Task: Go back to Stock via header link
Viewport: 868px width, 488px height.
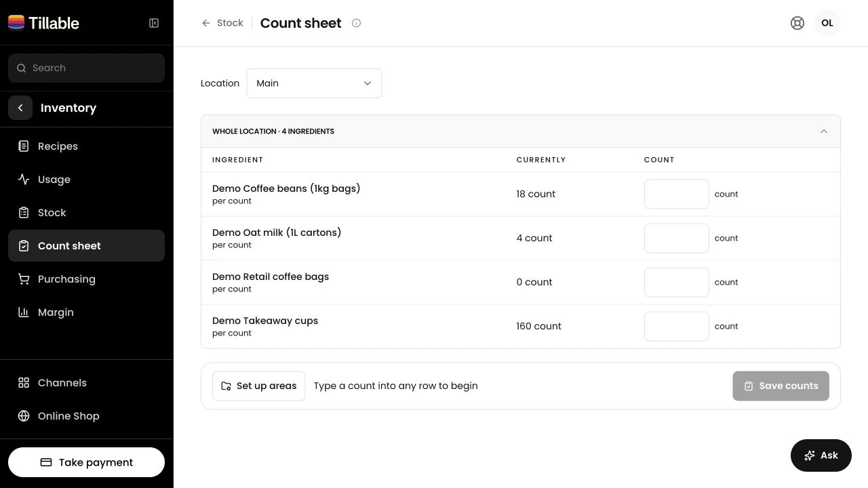Action: click(x=222, y=23)
